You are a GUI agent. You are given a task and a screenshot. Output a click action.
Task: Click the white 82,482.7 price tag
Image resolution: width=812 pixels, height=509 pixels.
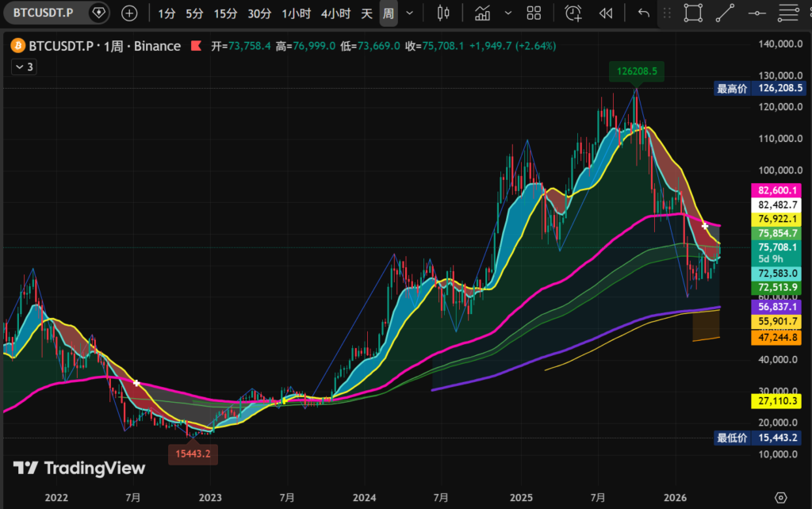tap(777, 205)
